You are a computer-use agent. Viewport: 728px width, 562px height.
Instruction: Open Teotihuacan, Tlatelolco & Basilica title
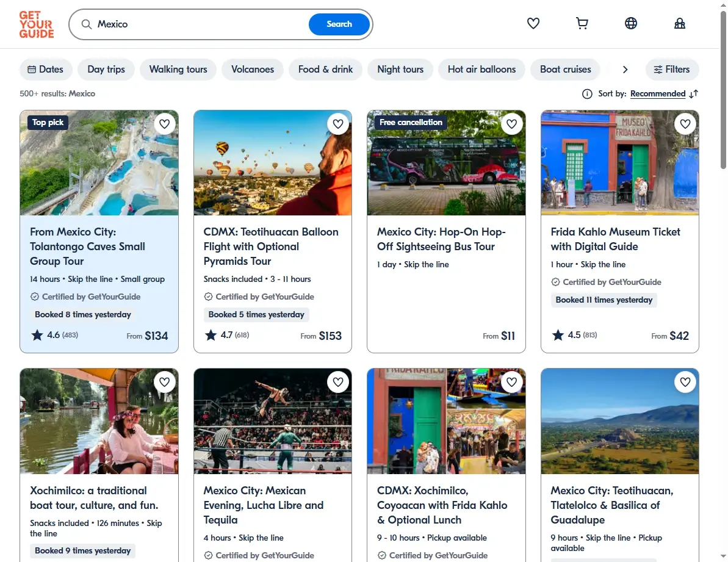(612, 505)
